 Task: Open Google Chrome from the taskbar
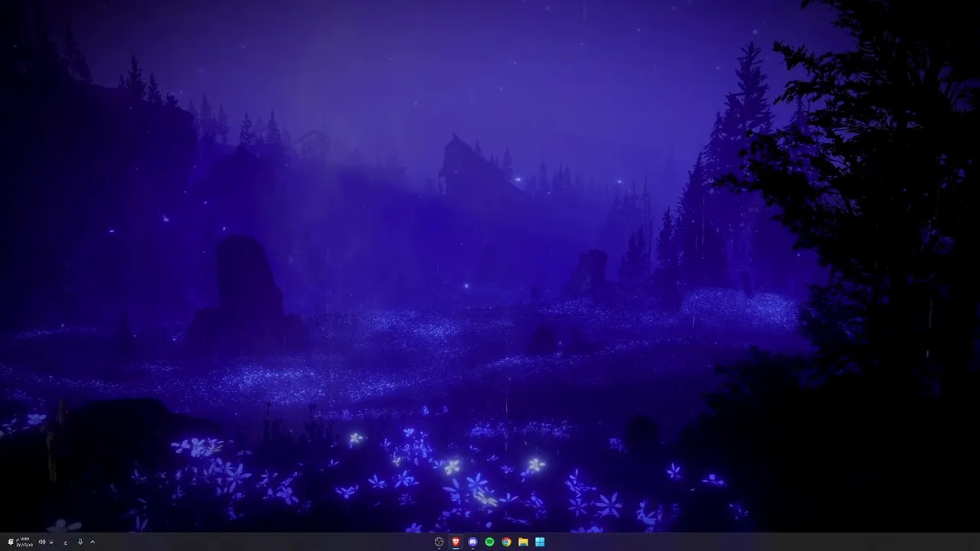point(507,542)
